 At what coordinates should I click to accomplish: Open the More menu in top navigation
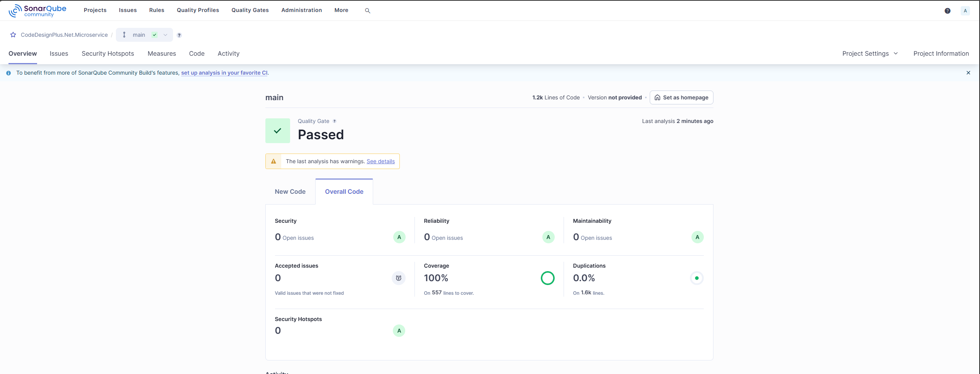(341, 10)
